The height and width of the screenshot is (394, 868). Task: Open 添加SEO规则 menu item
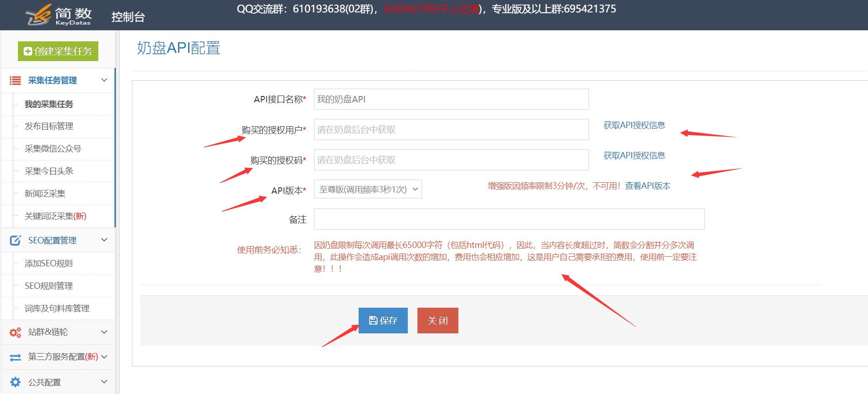click(49, 264)
